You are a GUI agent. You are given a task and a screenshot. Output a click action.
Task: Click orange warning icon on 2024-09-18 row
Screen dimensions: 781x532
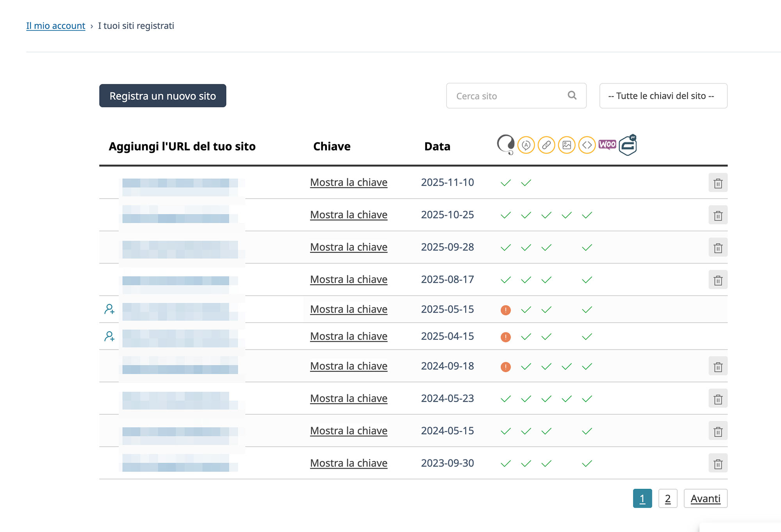506,367
